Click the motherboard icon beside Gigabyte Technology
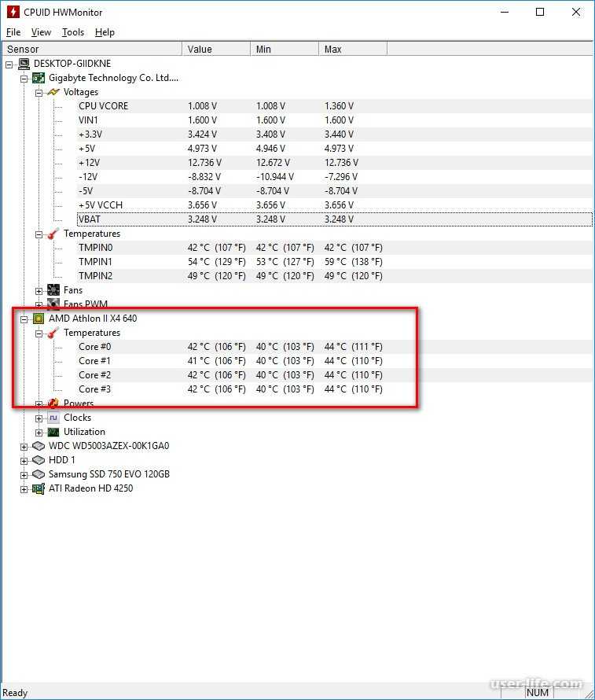Image resolution: width=595 pixels, height=700 pixels. pyautogui.click(x=39, y=78)
